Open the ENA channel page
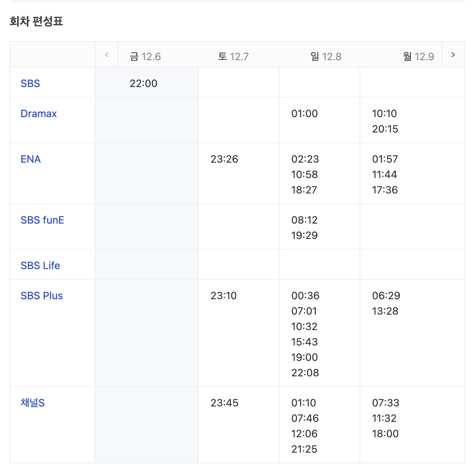Image resolution: width=476 pixels, height=467 pixels. 30,159
